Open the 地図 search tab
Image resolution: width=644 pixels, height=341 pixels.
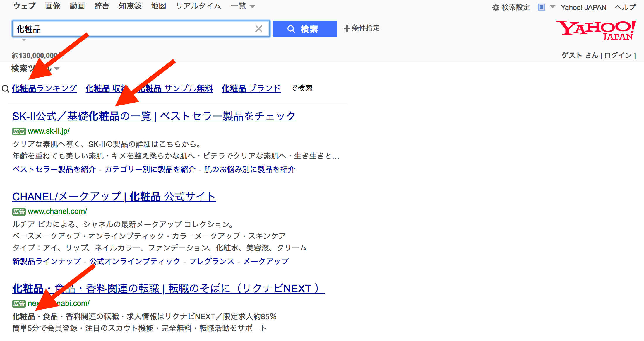coord(159,6)
